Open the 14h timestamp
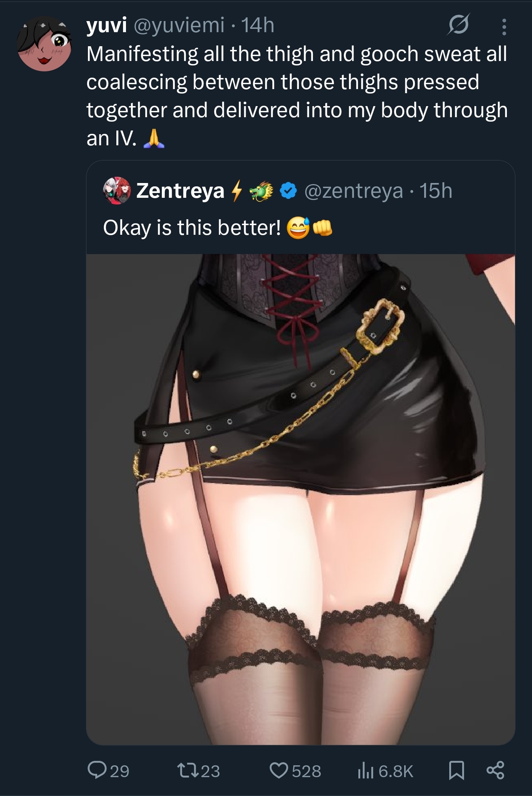532x796 pixels. pos(258,25)
